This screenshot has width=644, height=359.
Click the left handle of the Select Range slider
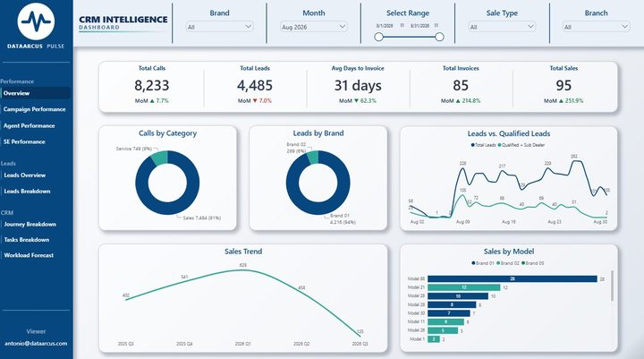tap(378, 37)
